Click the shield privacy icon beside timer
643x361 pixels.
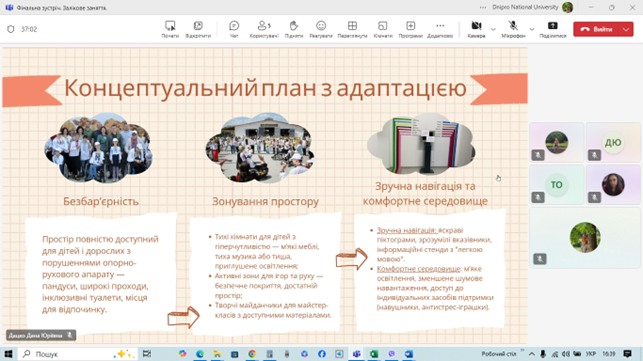point(11,29)
